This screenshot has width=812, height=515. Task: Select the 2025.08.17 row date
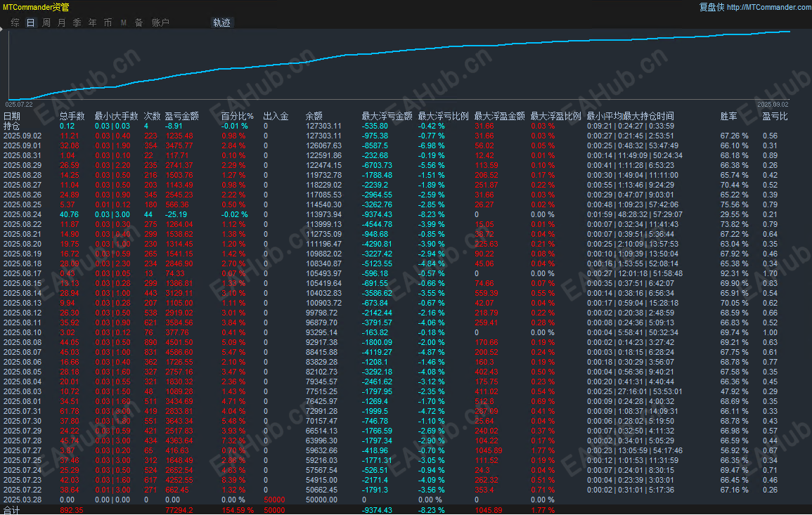tap(22, 274)
